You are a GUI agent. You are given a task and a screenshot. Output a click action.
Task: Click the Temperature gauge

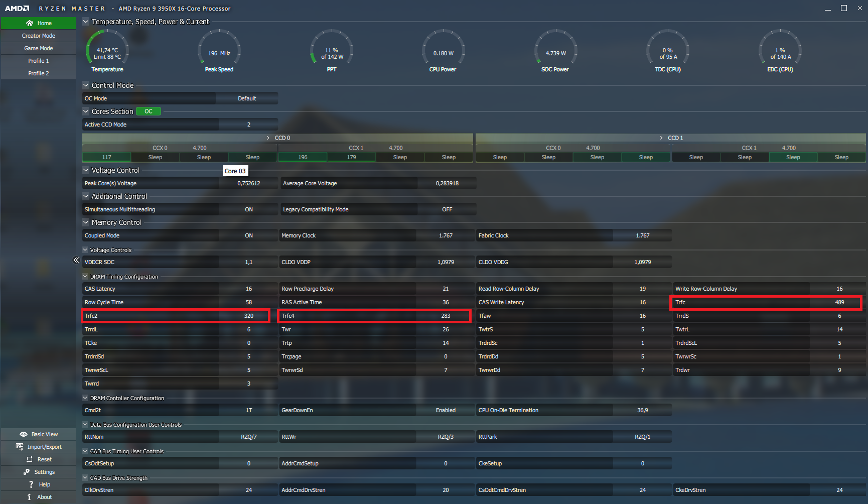point(107,51)
